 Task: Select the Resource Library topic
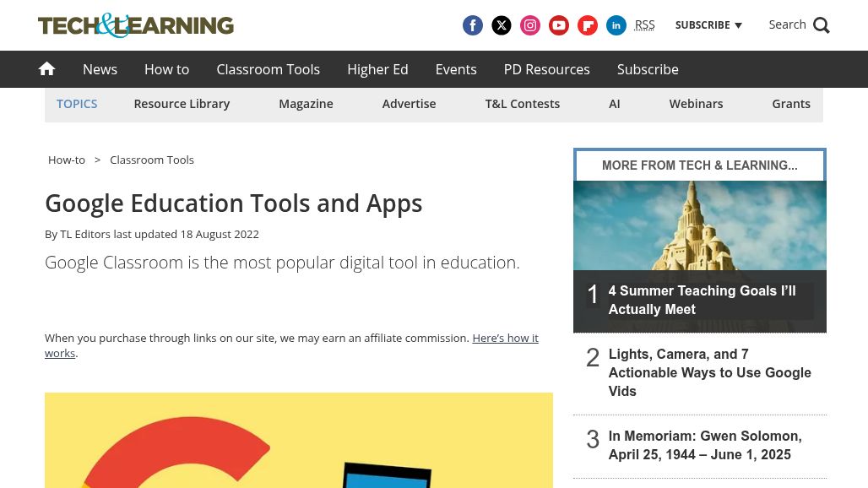point(182,104)
